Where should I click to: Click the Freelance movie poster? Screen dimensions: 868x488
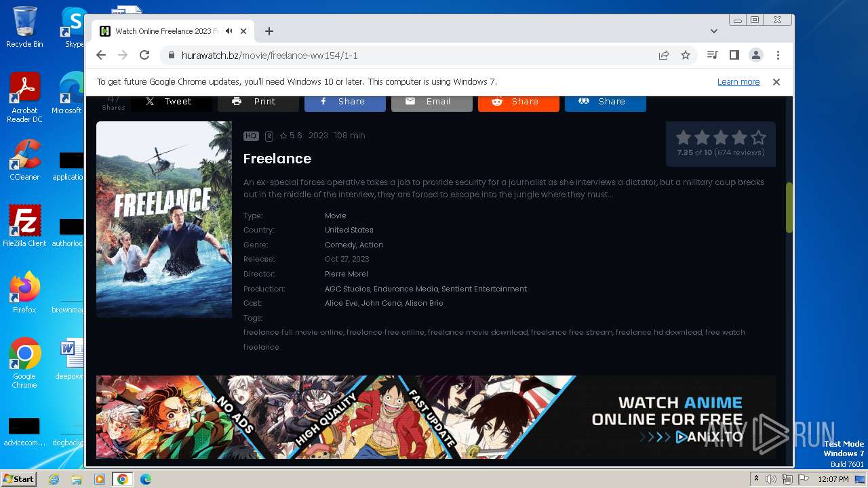coord(164,220)
